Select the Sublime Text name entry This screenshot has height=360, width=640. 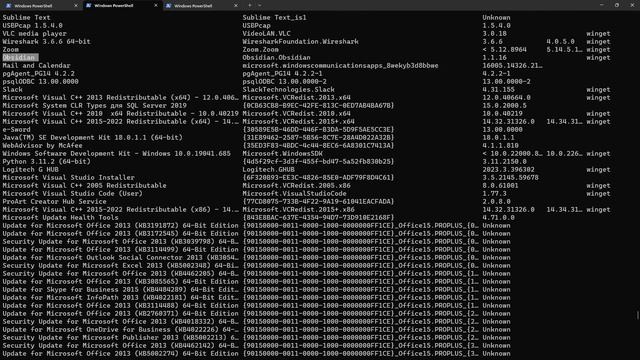(x=27, y=18)
